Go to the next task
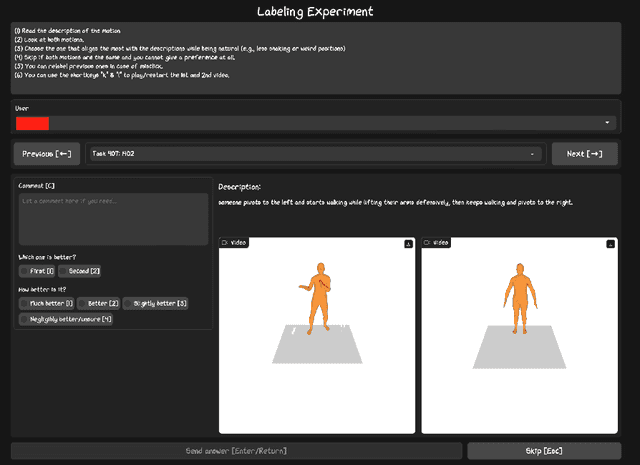640x465 pixels. coord(584,154)
